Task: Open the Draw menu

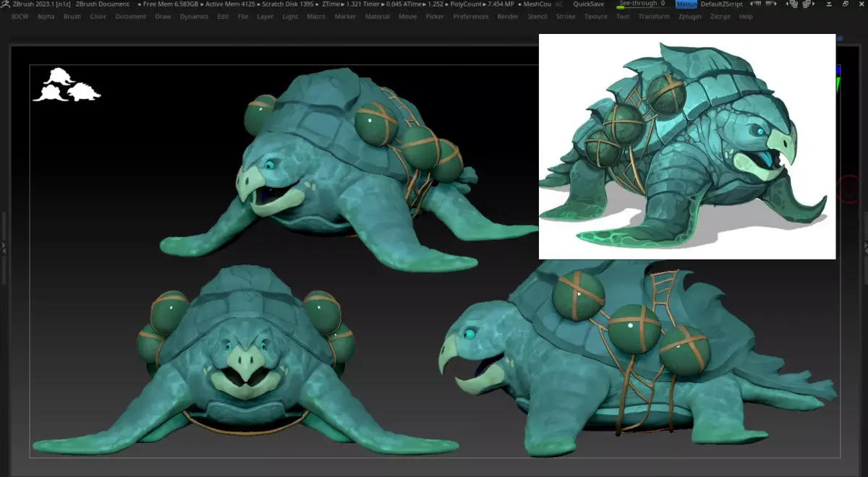Action: [x=163, y=17]
